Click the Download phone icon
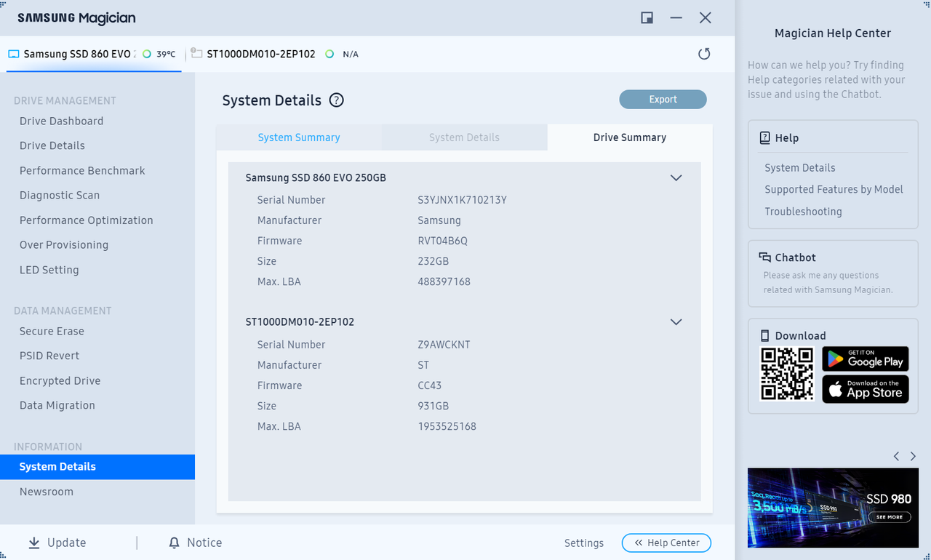Screen dimensions: 931x560 tap(764, 335)
